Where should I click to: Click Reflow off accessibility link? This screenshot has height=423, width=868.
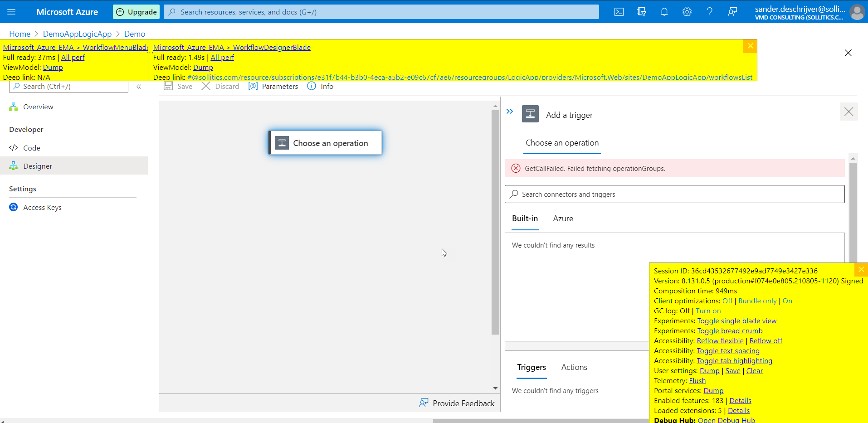(766, 341)
